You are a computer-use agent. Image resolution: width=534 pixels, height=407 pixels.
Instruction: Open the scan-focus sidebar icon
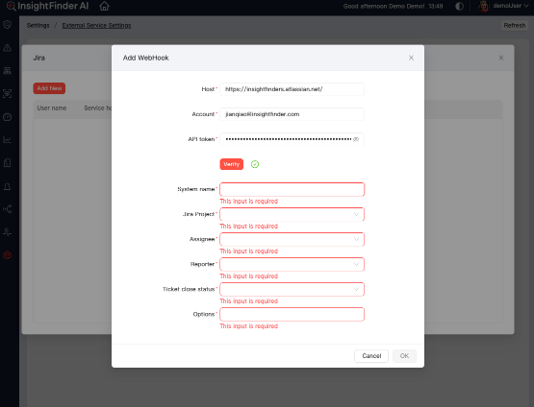tap(7, 94)
